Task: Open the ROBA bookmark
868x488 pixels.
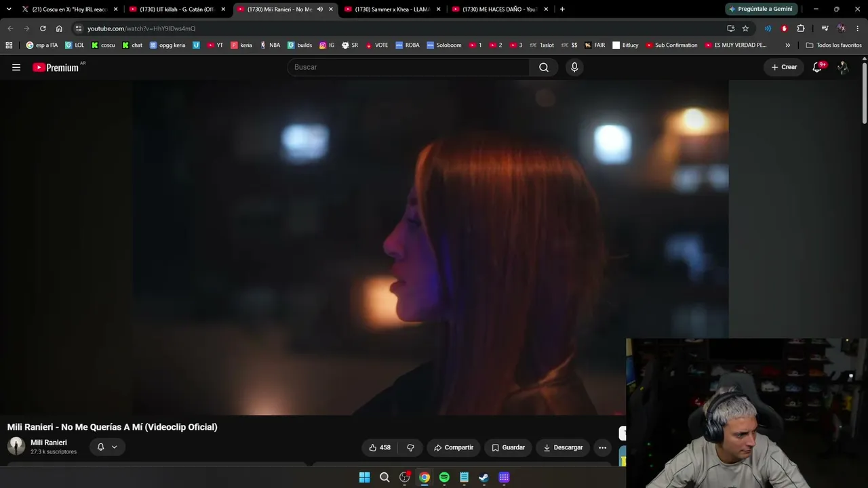Action: click(x=408, y=45)
